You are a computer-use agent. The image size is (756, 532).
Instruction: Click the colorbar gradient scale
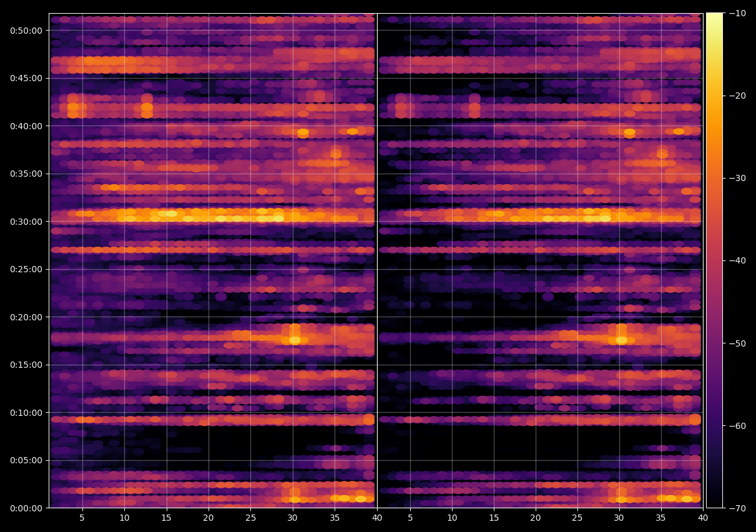click(714, 260)
